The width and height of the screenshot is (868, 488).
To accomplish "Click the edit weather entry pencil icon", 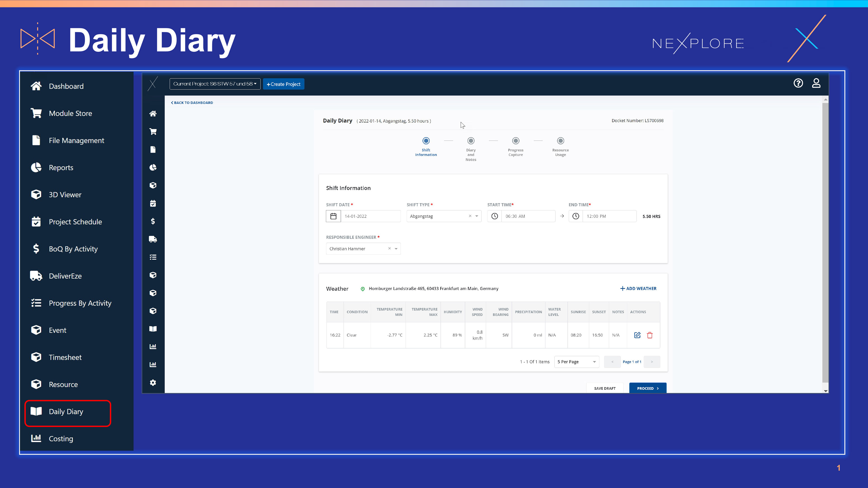I will 637,335.
